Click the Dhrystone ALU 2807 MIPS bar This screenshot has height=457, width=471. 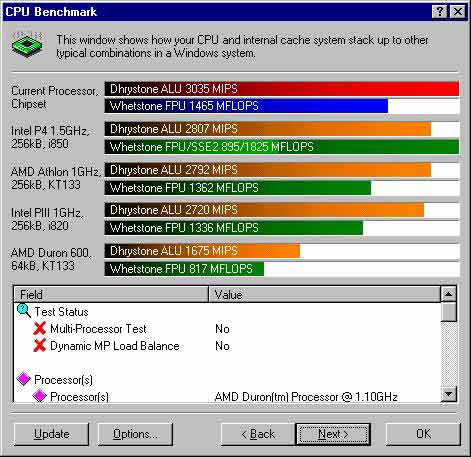268,129
